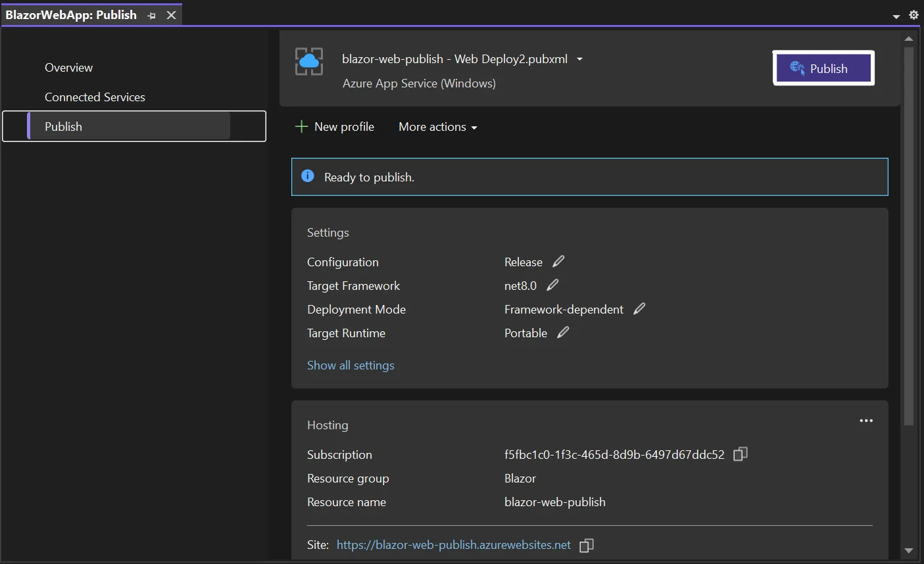Screen dimensions: 924x564
Task: Switch to the Overview page
Action: click(x=68, y=68)
